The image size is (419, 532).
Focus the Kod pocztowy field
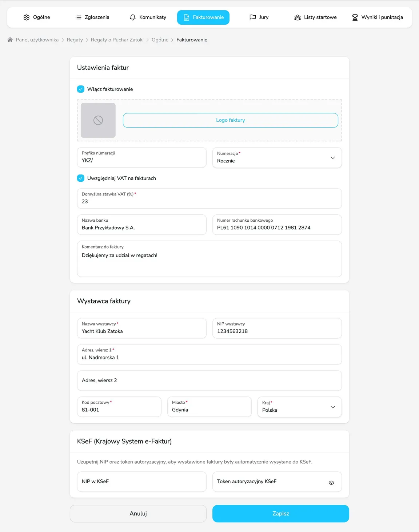tap(119, 407)
